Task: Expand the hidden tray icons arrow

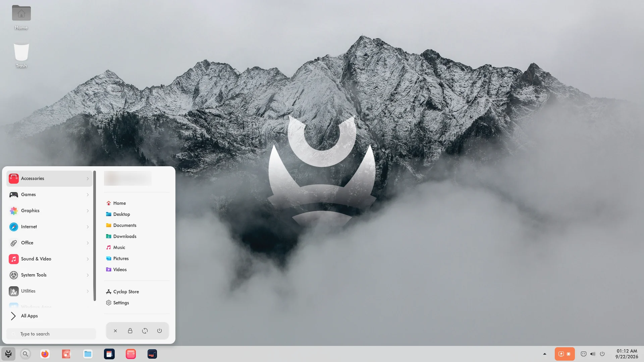Action: [x=545, y=354]
